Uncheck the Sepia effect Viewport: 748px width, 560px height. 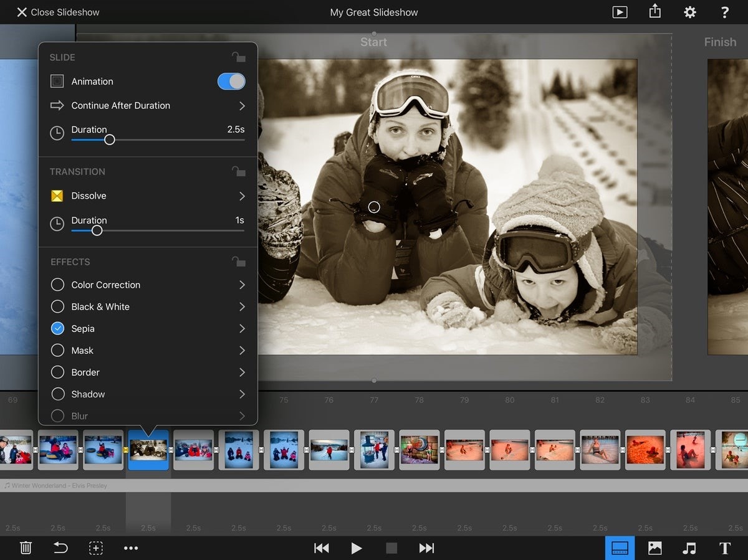click(57, 328)
